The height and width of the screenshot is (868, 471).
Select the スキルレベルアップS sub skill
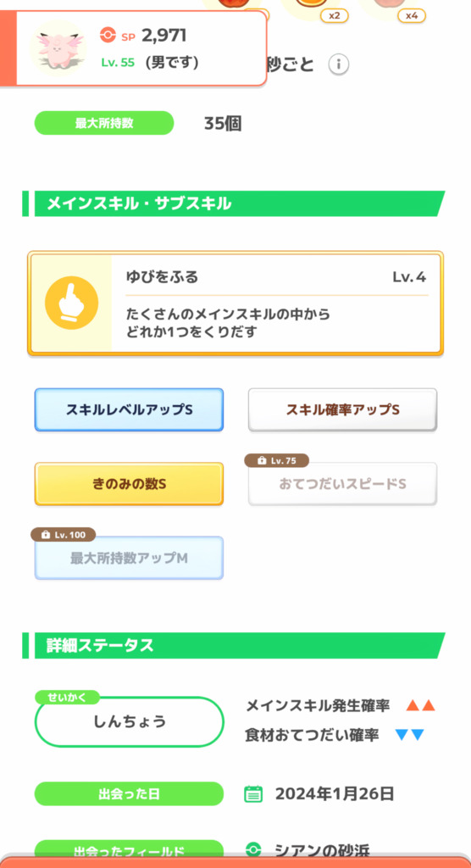pos(129,409)
